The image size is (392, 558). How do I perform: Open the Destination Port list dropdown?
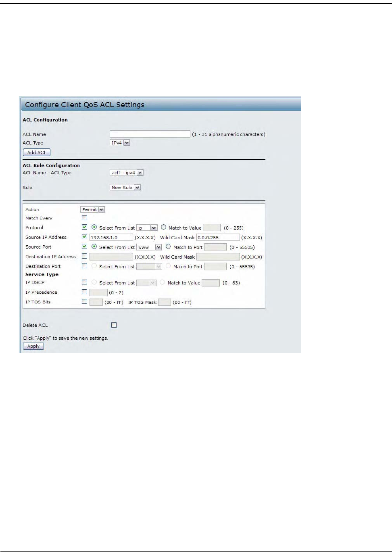(x=149, y=267)
